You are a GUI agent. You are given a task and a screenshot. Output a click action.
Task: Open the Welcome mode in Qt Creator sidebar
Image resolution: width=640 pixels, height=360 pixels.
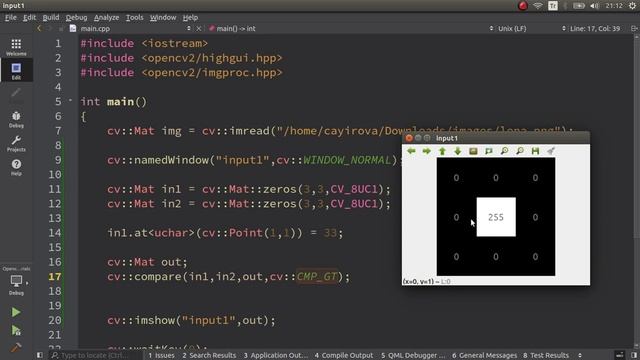click(x=16, y=47)
